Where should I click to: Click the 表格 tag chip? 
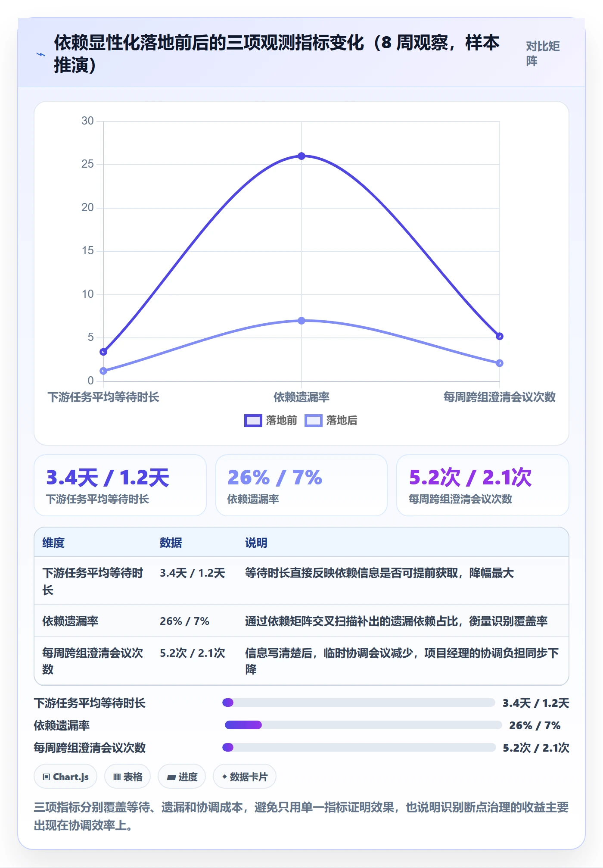127,777
